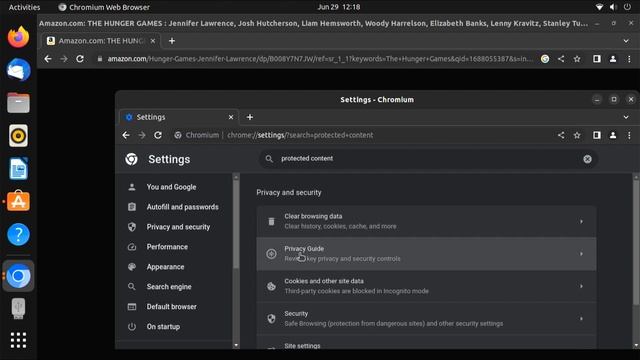Open Site settings row
Image resolution: width=640 pixels, height=360 pixels.
point(426,343)
